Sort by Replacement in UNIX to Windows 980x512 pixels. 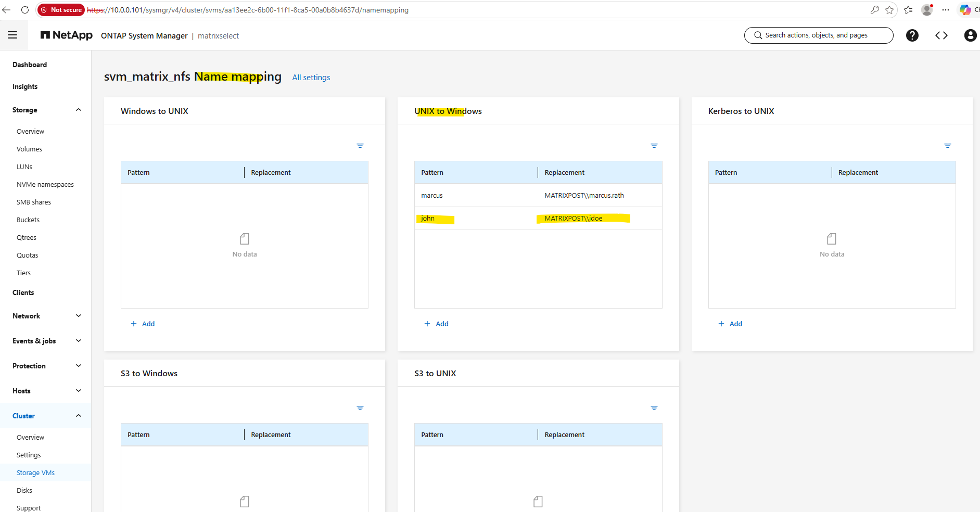(565, 173)
